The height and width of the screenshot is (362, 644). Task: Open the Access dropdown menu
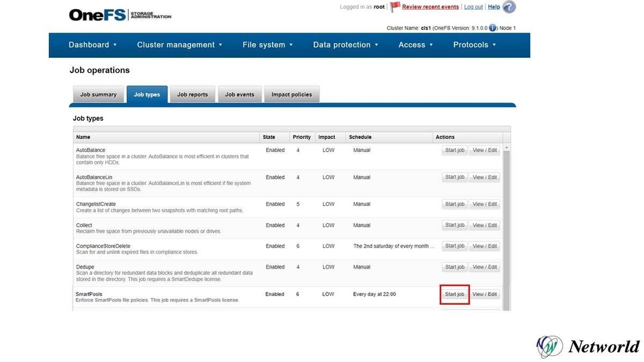(416, 45)
